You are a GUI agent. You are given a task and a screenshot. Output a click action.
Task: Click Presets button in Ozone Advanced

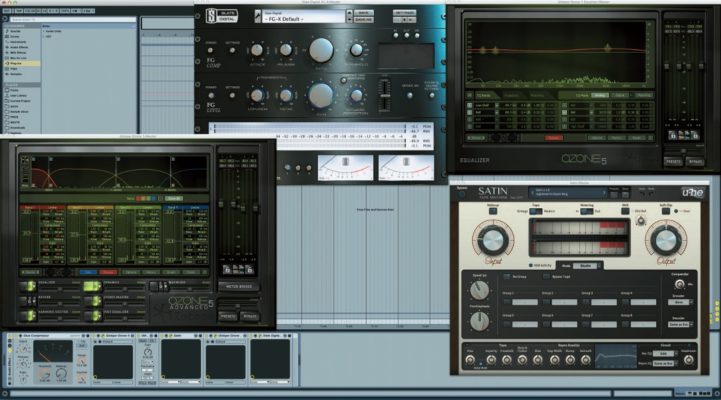pos(228,316)
